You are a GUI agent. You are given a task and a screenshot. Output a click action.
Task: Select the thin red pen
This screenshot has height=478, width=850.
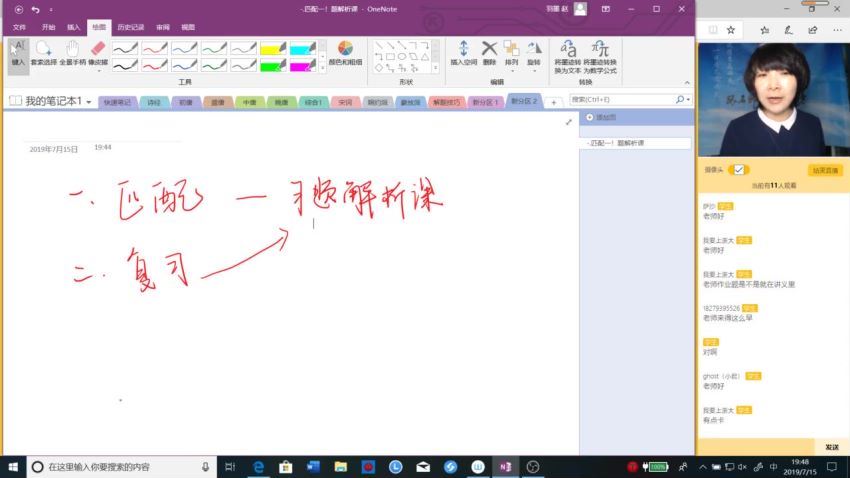[154, 49]
